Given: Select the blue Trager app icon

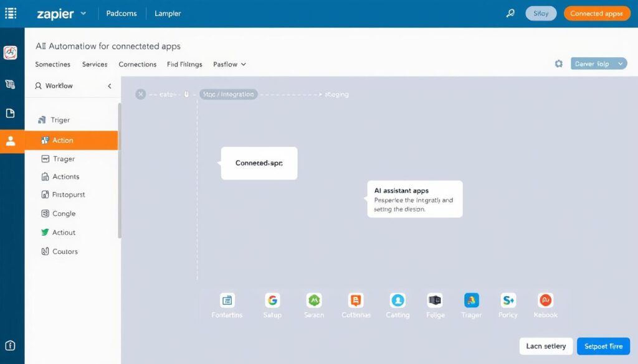Looking at the screenshot, I should point(471,301).
